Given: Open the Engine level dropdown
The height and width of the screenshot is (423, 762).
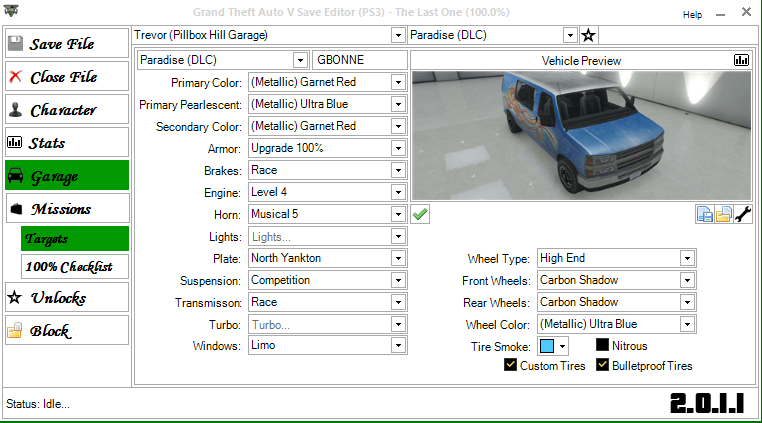Looking at the screenshot, I should (398, 192).
